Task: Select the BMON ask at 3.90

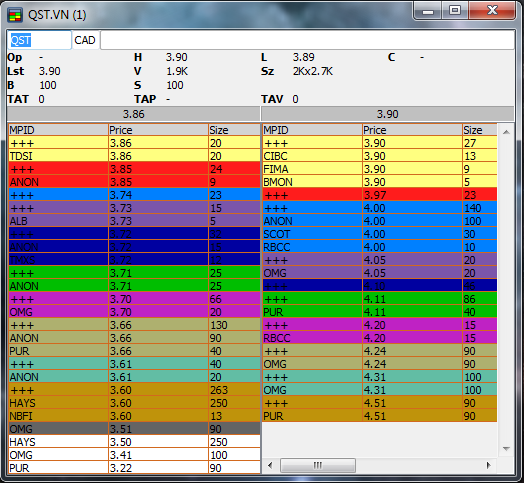Action: [380, 182]
